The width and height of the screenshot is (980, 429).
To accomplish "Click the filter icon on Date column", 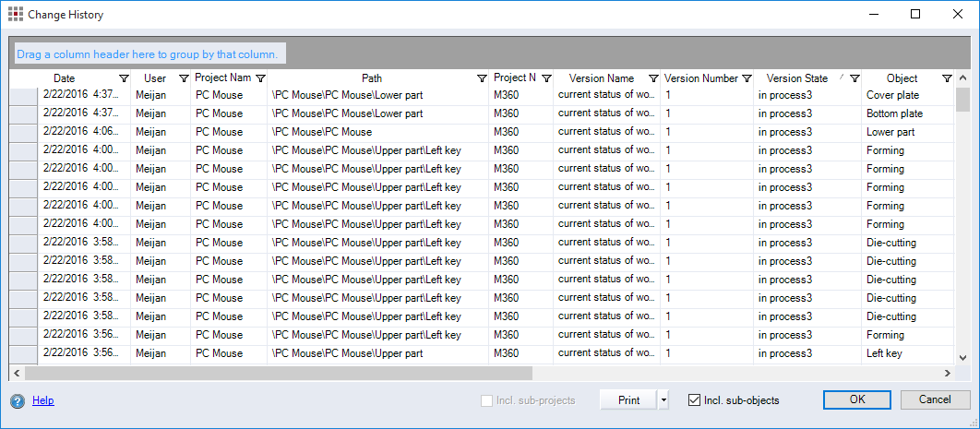I will click(125, 79).
